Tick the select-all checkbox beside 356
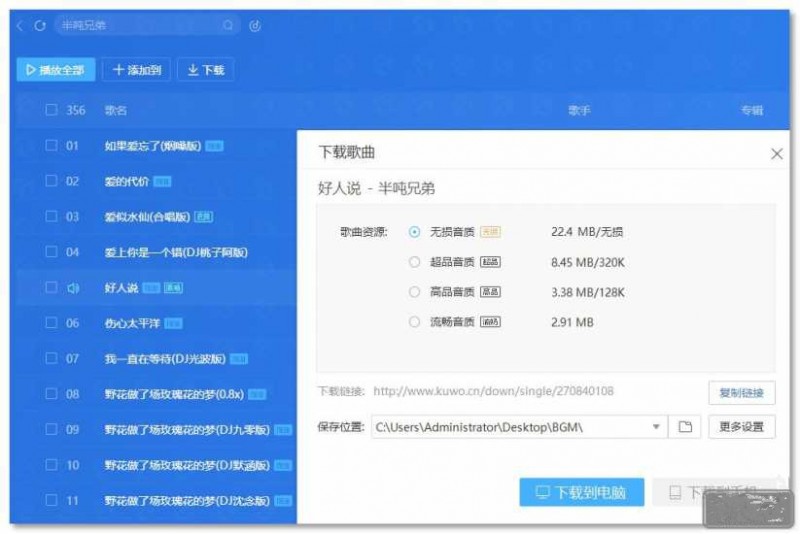This screenshot has width=800, height=534. click(51, 110)
